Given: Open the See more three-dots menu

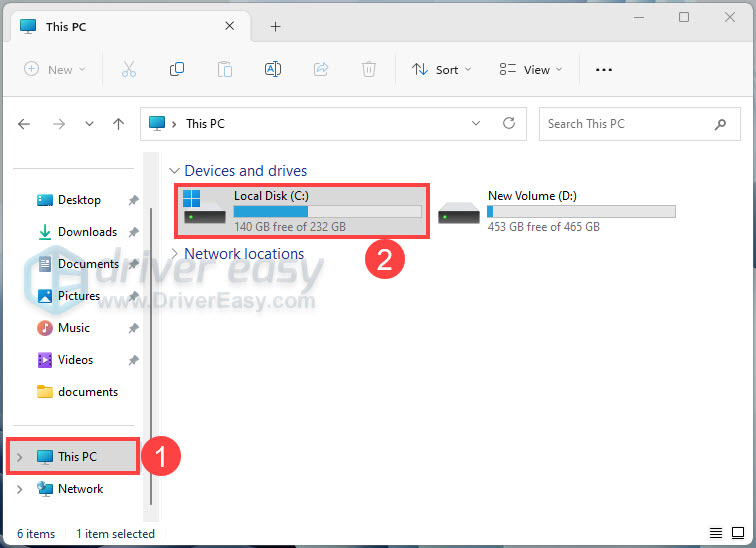Looking at the screenshot, I should (603, 69).
